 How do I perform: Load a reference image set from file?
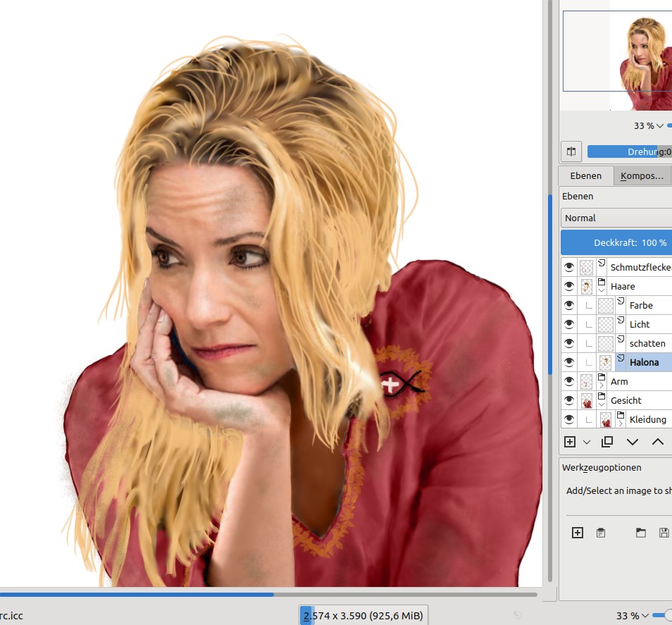pyautogui.click(x=641, y=533)
